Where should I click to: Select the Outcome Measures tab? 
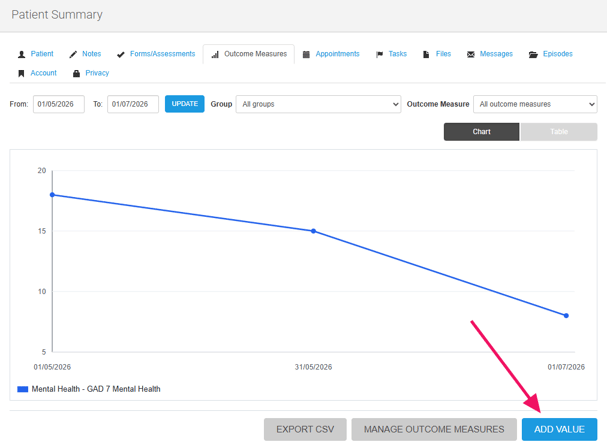click(x=249, y=54)
